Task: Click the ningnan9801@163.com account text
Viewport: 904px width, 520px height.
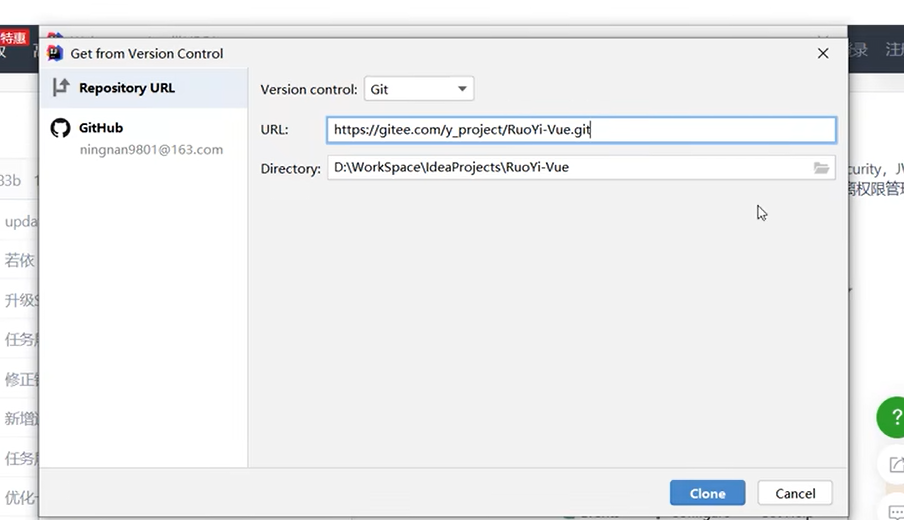Action: pyautogui.click(x=151, y=149)
